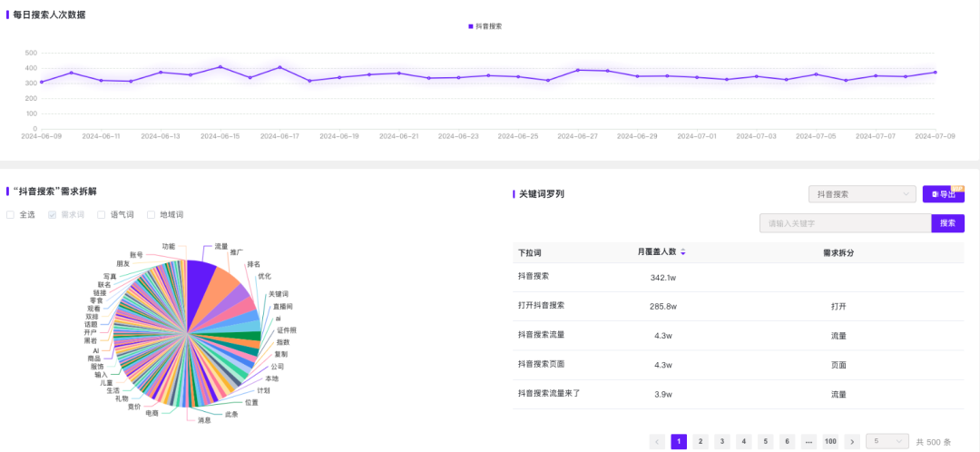Go to the previous page with the left arrow

[658, 441]
